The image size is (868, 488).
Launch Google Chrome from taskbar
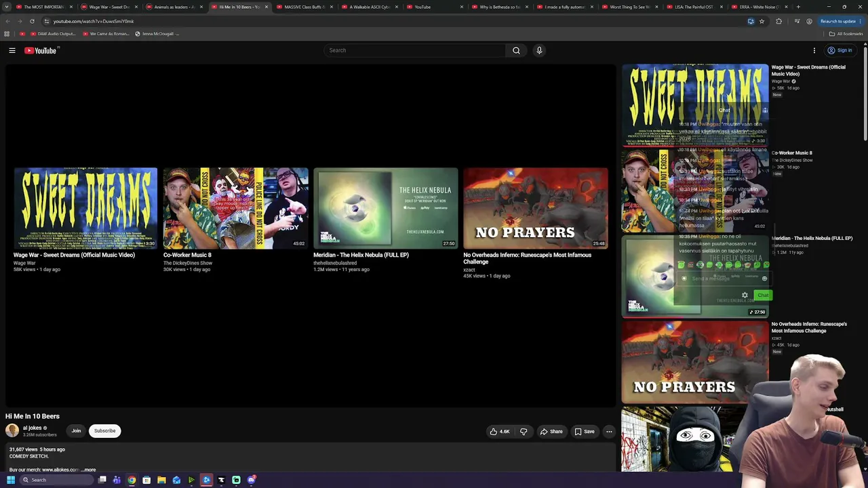pos(132,480)
